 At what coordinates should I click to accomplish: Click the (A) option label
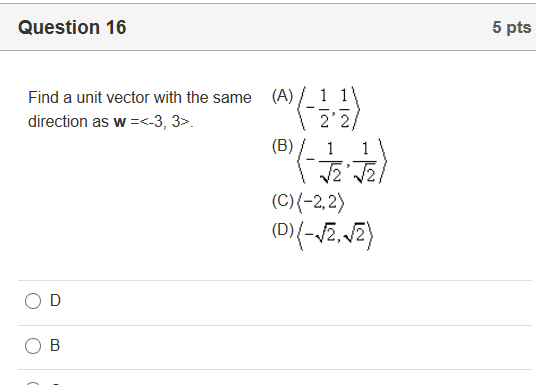tap(282, 96)
